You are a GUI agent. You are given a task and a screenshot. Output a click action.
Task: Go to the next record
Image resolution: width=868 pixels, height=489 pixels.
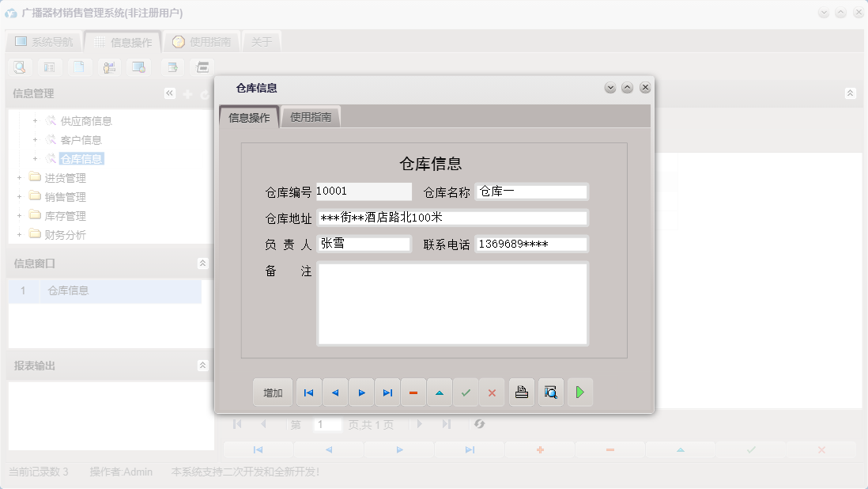click(x=361, y=392)
